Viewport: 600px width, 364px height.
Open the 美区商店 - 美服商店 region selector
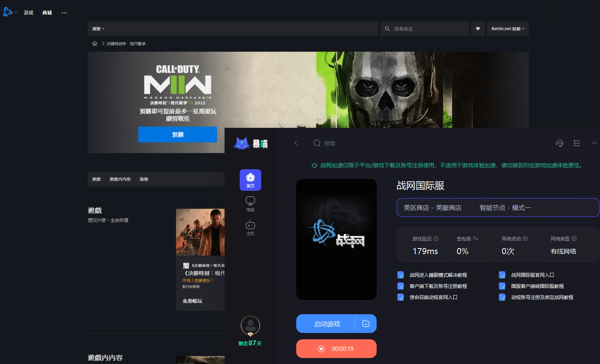click(x=432, y=208)
